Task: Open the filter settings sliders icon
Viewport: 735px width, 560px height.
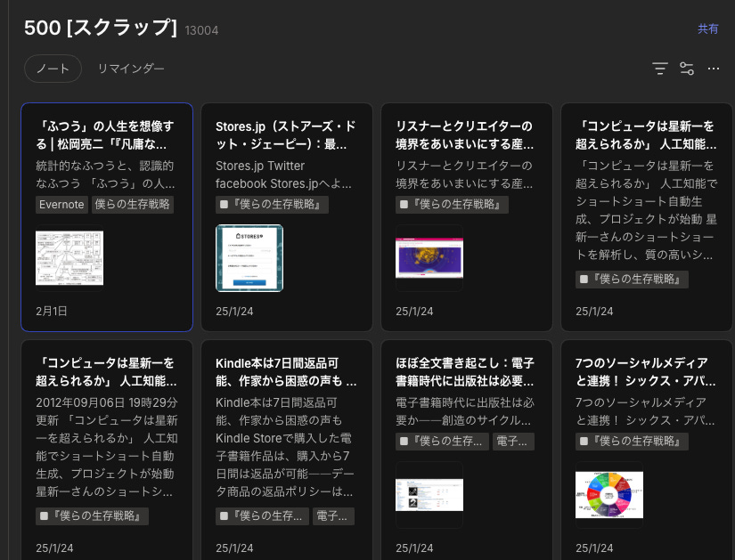Action: click(x=687, y=69)
